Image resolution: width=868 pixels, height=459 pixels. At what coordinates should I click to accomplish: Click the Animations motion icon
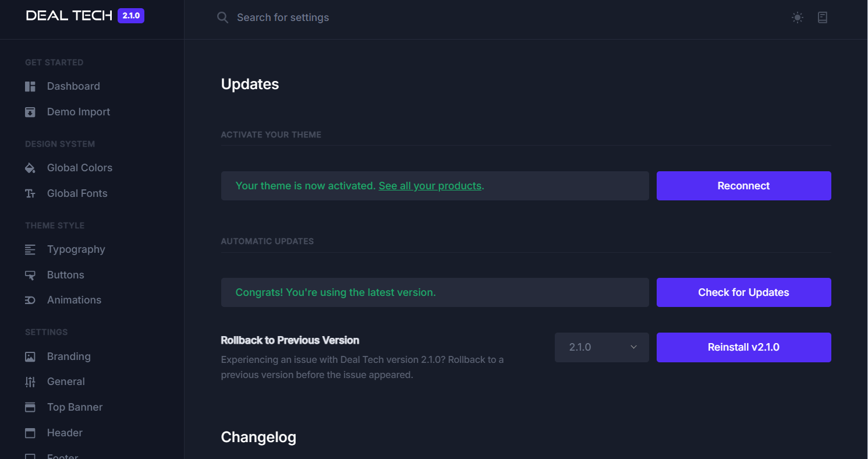30,300
